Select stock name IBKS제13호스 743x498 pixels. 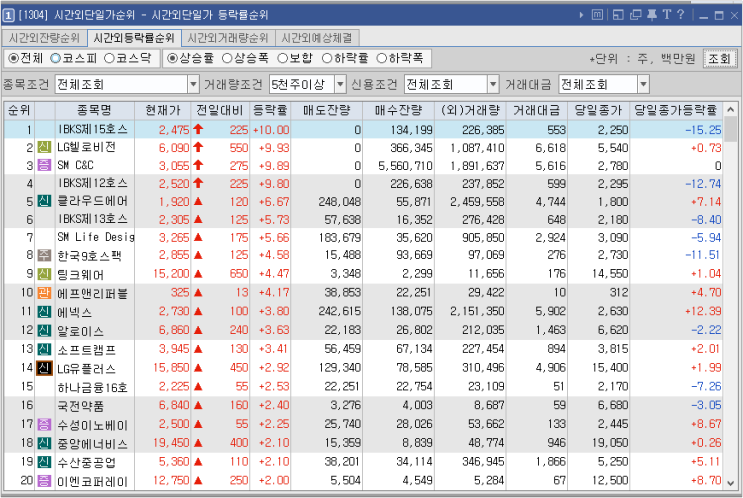(x=92, y=219)
